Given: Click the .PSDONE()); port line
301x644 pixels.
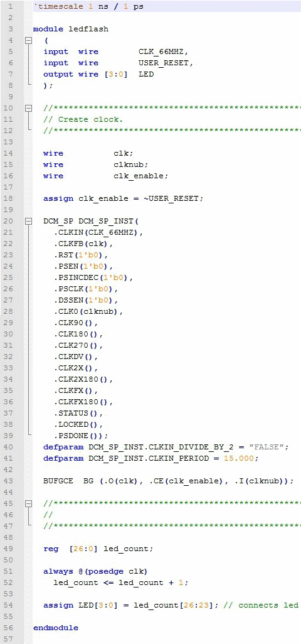Looking at the screenshot, I should (81, 436).
